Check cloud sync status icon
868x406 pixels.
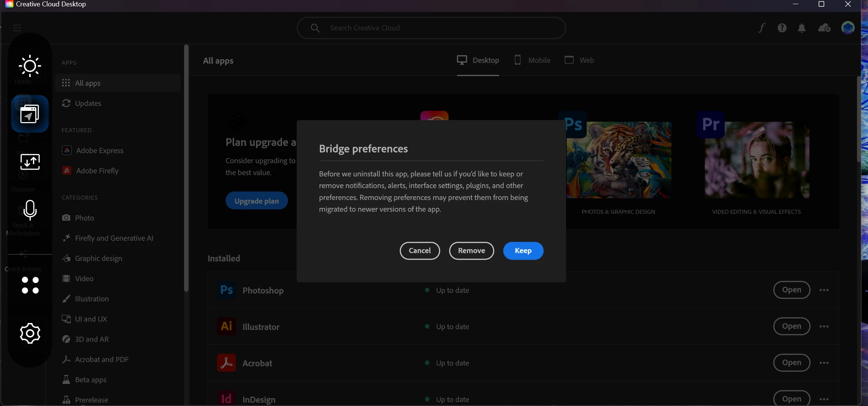(x=824, y=28)
